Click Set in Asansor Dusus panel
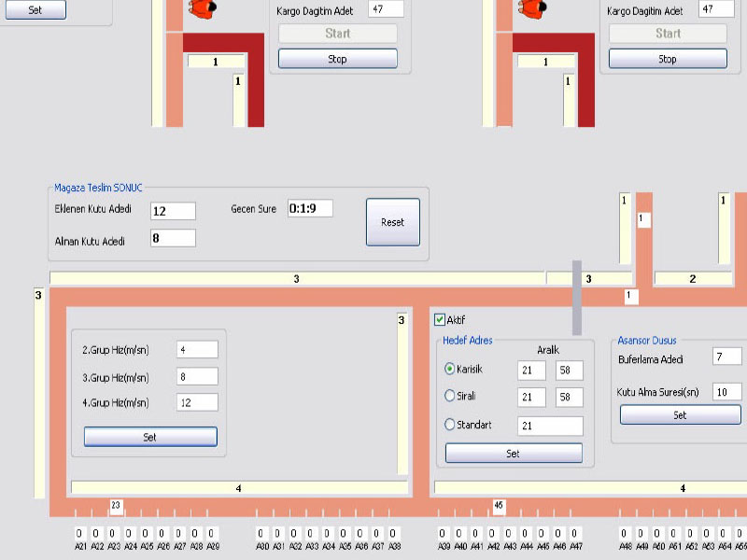 point(680,415)
